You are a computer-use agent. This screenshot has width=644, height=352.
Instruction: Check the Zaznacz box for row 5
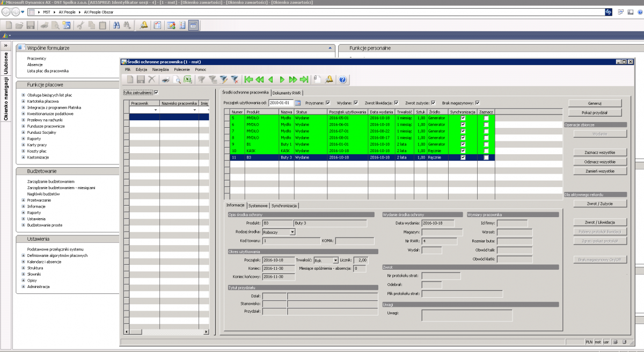486,118
